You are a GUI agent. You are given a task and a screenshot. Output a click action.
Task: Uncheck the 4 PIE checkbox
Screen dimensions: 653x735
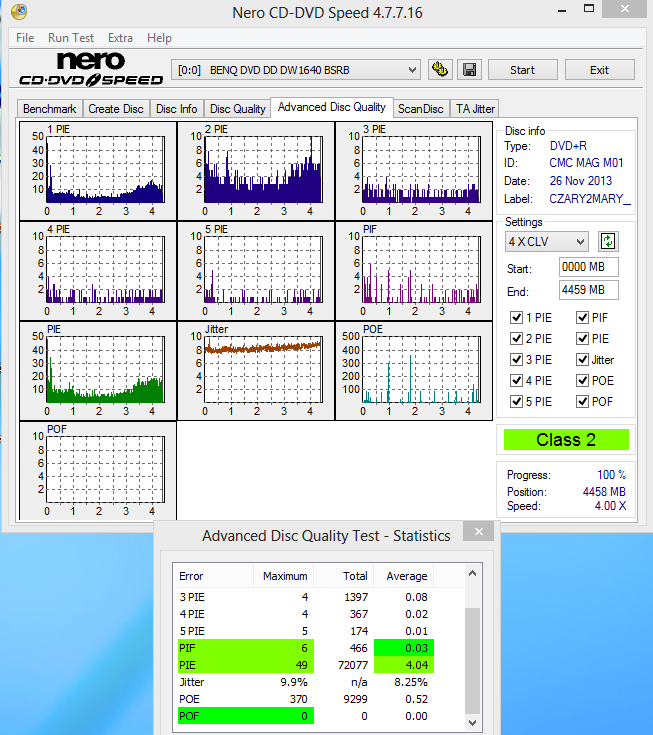pyautogui.click(x=516, y=380)
